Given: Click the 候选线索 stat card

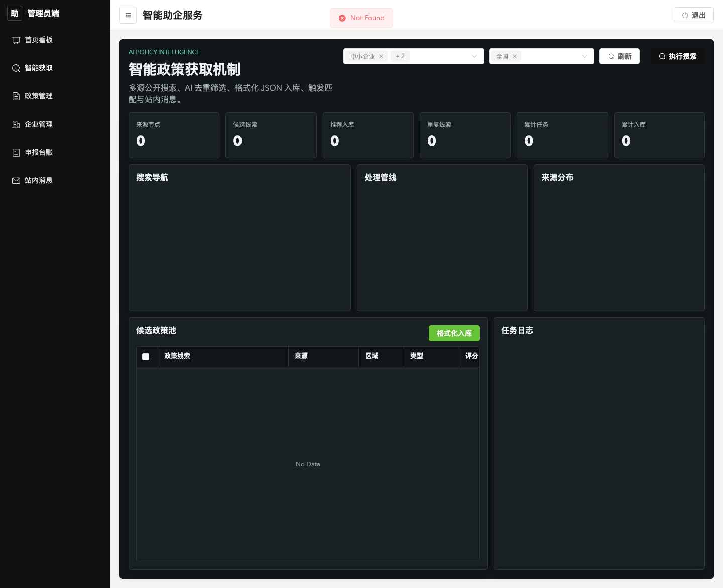Looking at the screenshot, I should tap(271, 136).
